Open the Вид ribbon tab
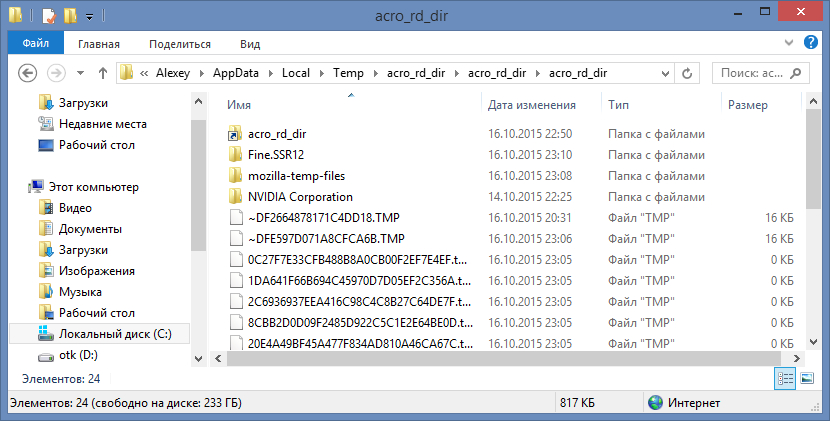 250,44
